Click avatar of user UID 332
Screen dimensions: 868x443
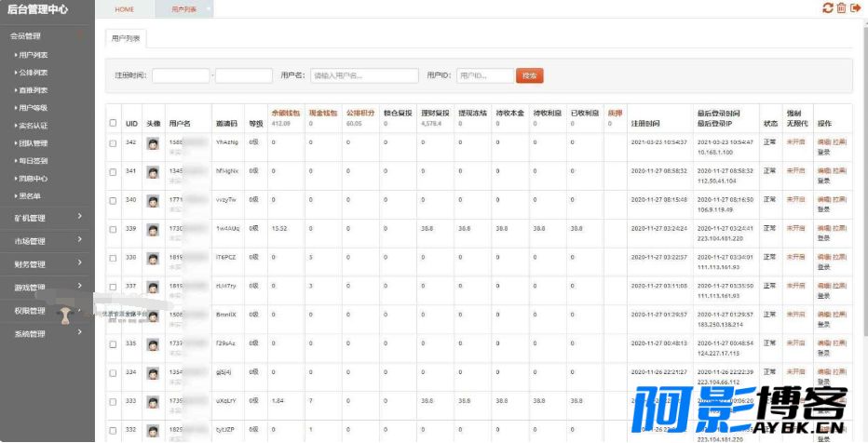click(153, 432)
